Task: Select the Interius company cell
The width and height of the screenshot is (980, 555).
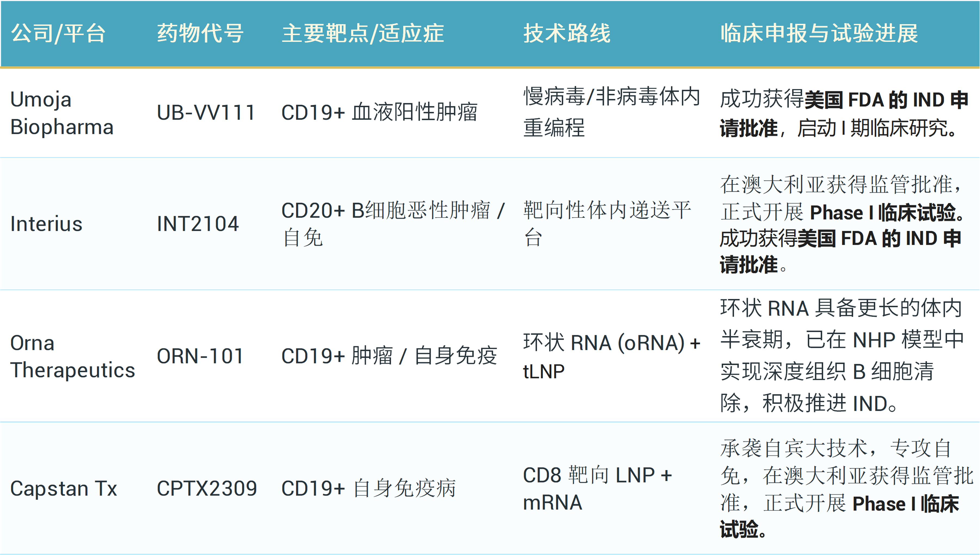Action: [x=46, y=224]
